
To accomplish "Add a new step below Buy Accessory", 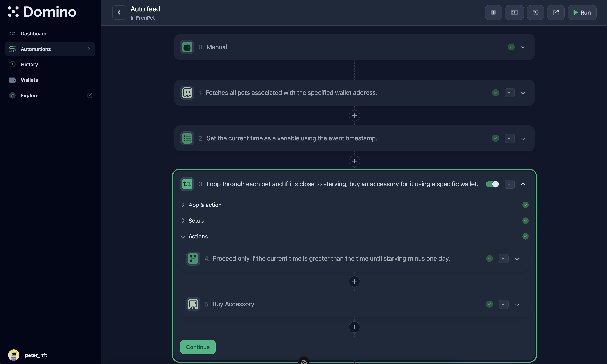I will pos(354,327).
